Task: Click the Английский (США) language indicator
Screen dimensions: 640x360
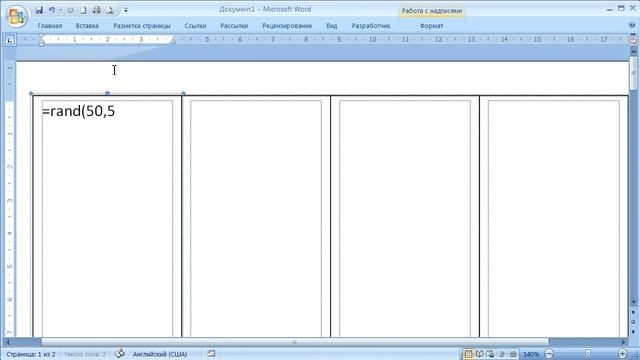Action: click(x=160, y=354)
